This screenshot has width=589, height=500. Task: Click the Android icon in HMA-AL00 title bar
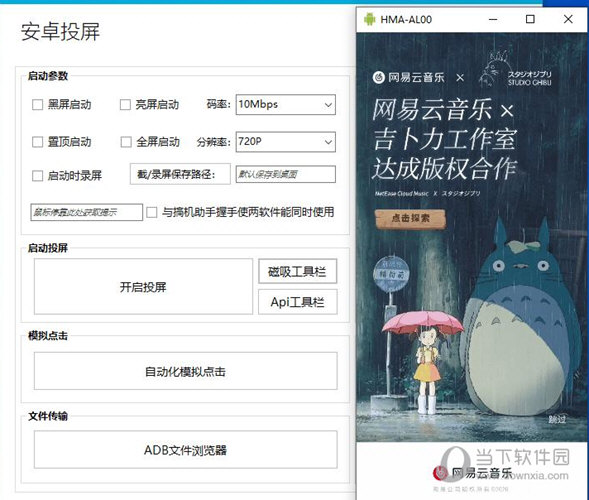pyautogui.click(x=370, y=19)
